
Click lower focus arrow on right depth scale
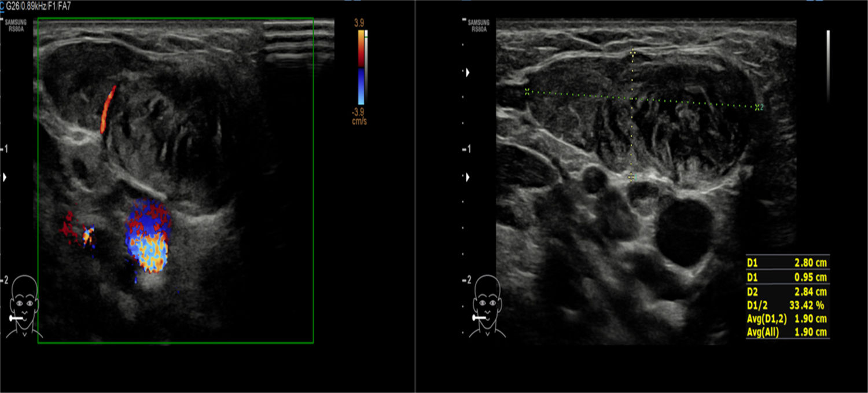click(x=468, y=177)
